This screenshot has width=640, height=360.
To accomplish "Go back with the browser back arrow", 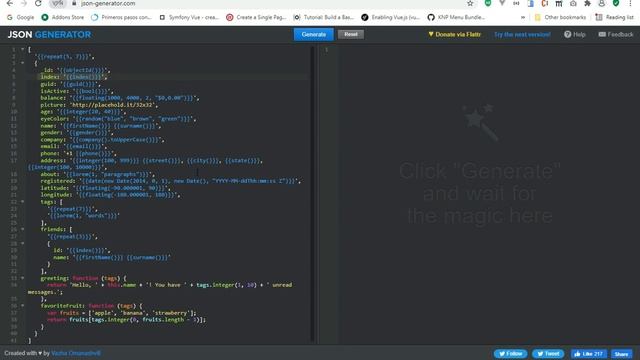I will pos(9,3).
